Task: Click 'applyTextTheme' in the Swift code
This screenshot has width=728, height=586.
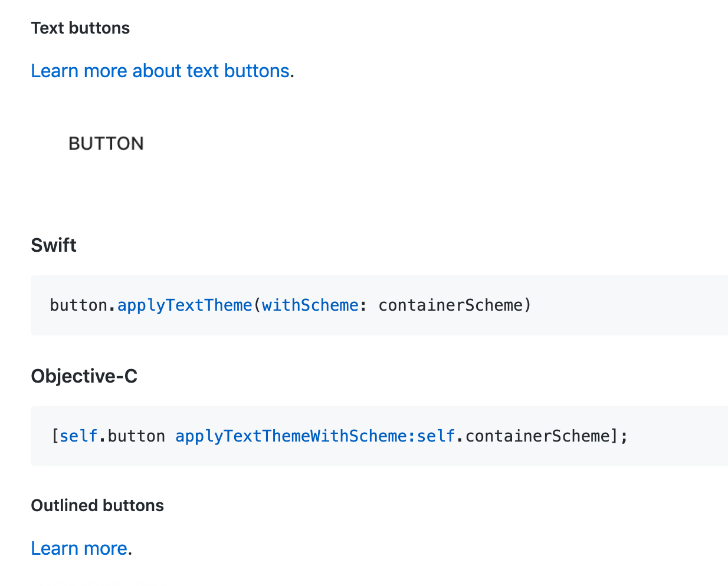Action: 185,305
